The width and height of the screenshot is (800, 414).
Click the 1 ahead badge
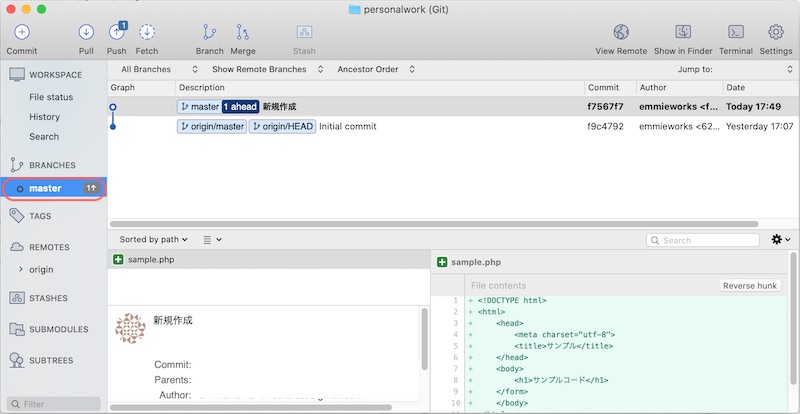click(240, 107)
